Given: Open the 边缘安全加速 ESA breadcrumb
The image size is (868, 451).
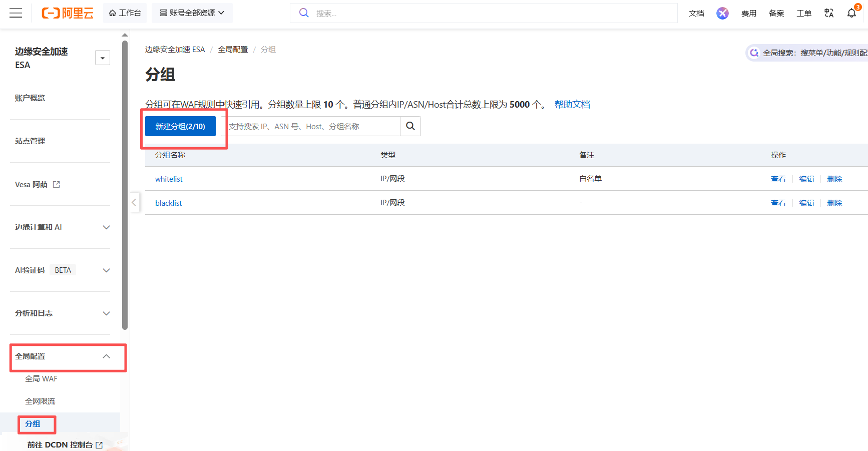Looking at the screenshot, I should click(x=175, y=50).
